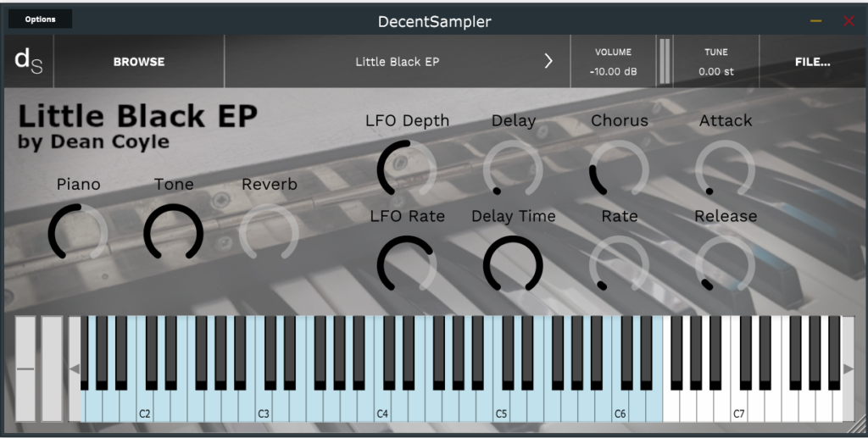The height and width of the screenshot is (438, 868).
Task: Click the pitch bend wheel
Action: click(x=25, y=369)
